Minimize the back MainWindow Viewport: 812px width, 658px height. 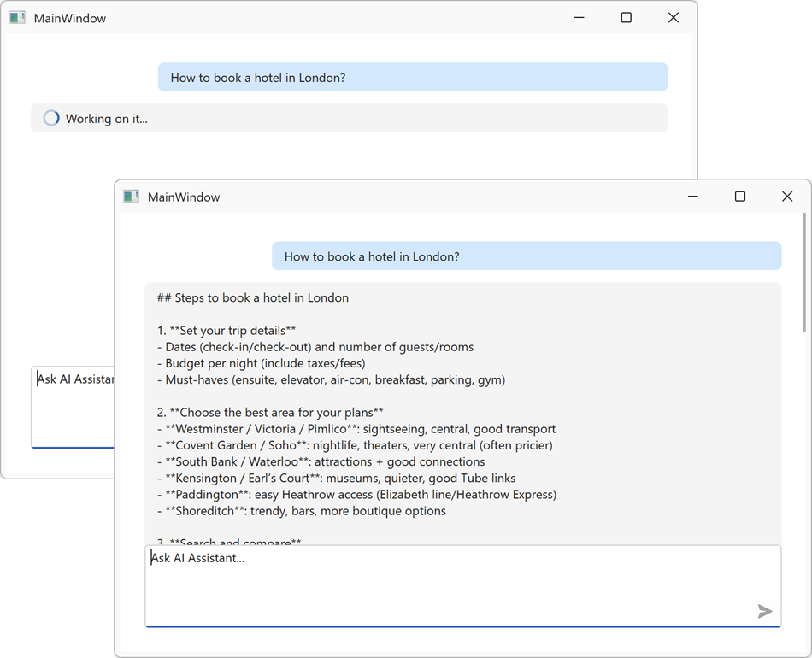[579, 18]
